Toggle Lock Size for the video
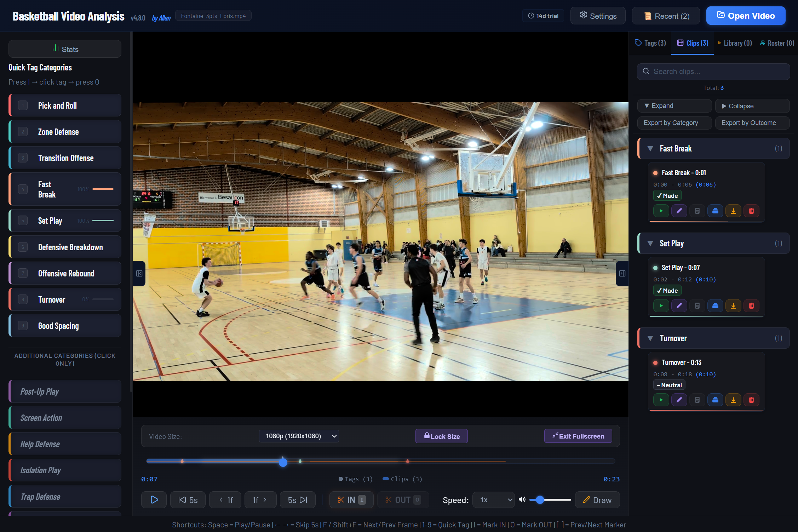 click(x=441, y=436)
